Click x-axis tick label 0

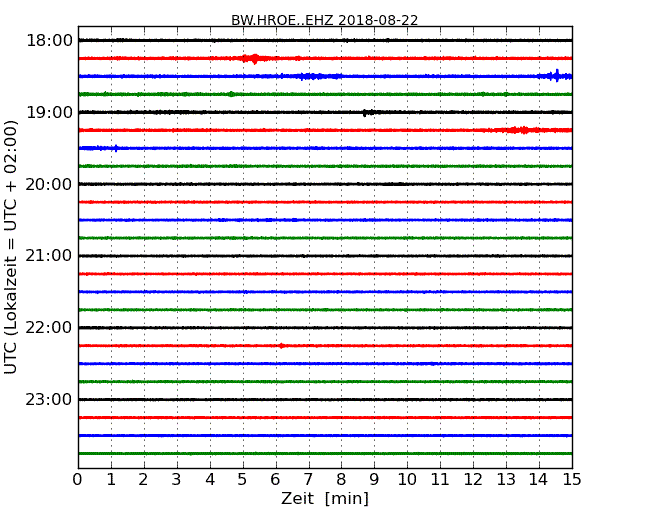[78, 480]
